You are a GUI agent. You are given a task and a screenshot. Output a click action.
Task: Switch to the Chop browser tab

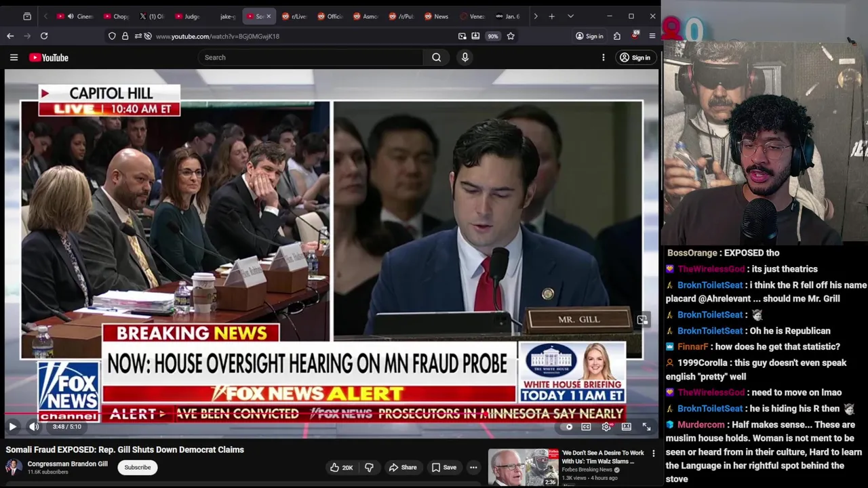(x=115, y=16)
